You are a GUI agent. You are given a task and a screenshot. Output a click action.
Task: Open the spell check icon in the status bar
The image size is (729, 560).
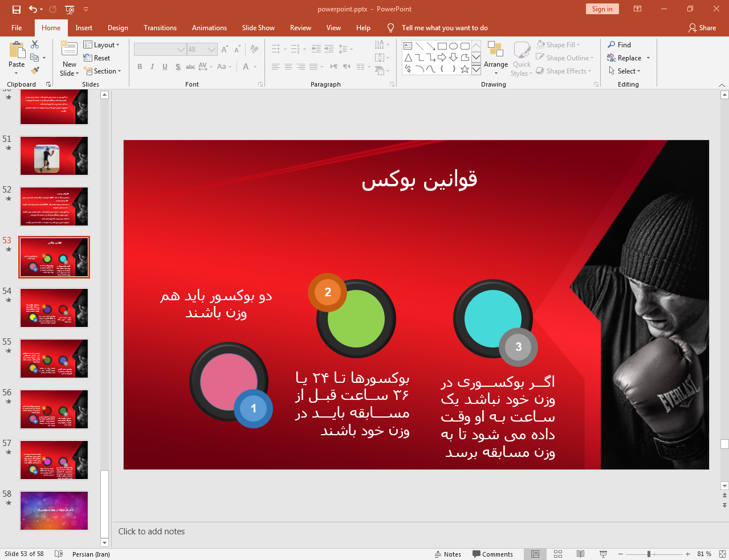coord(59,554)
